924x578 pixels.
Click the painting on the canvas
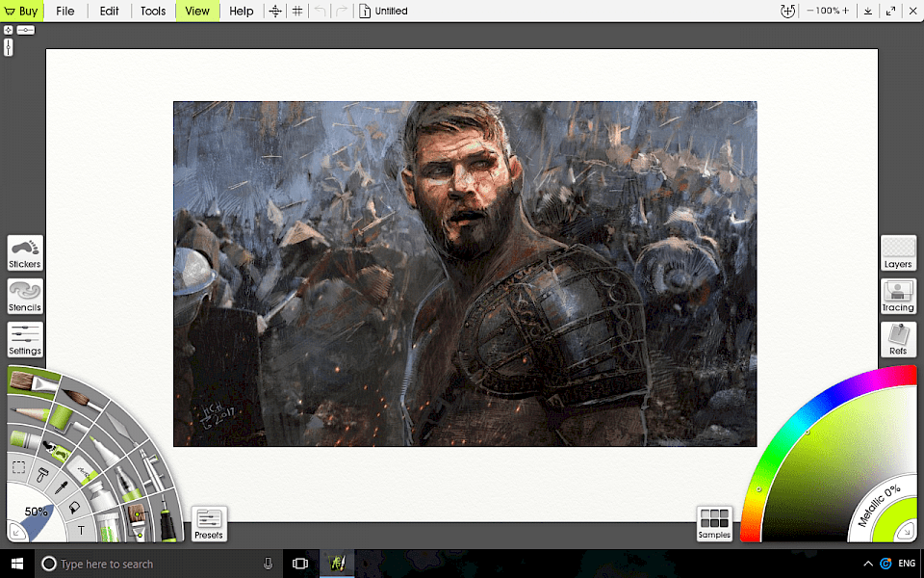coord(465,274)
